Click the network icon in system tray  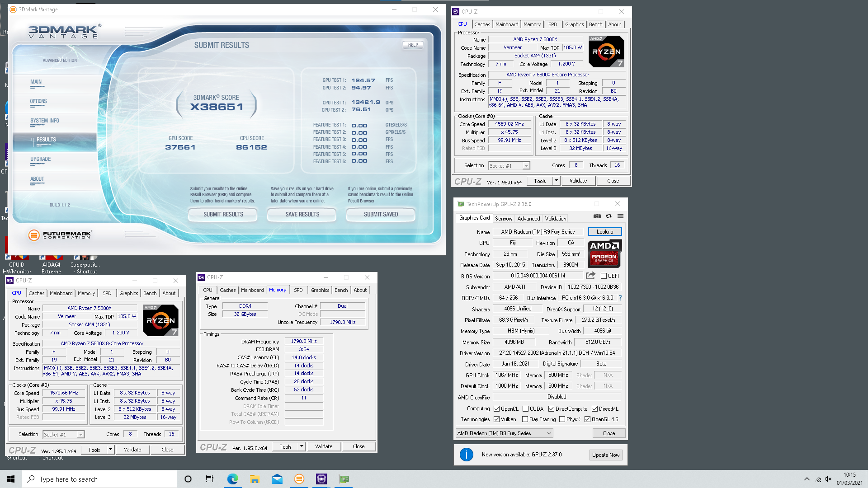click(818, 479)
